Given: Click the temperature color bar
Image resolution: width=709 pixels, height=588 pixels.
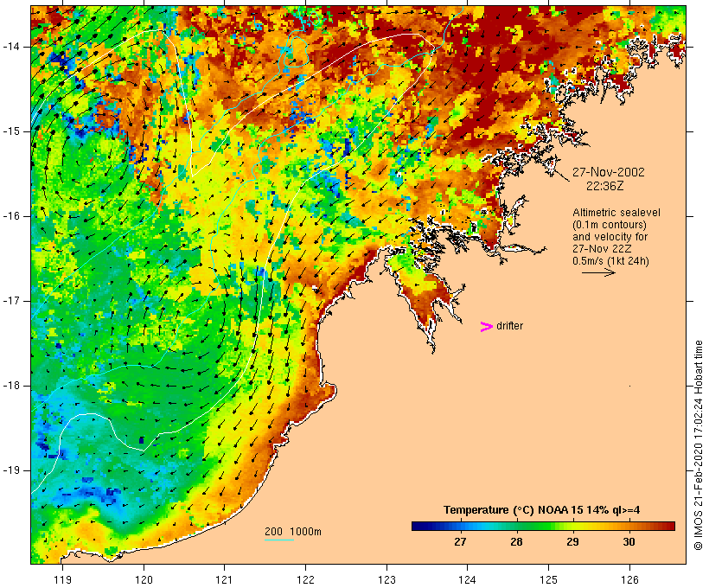Looking at the screenshot, I should (x=543, y=526).
